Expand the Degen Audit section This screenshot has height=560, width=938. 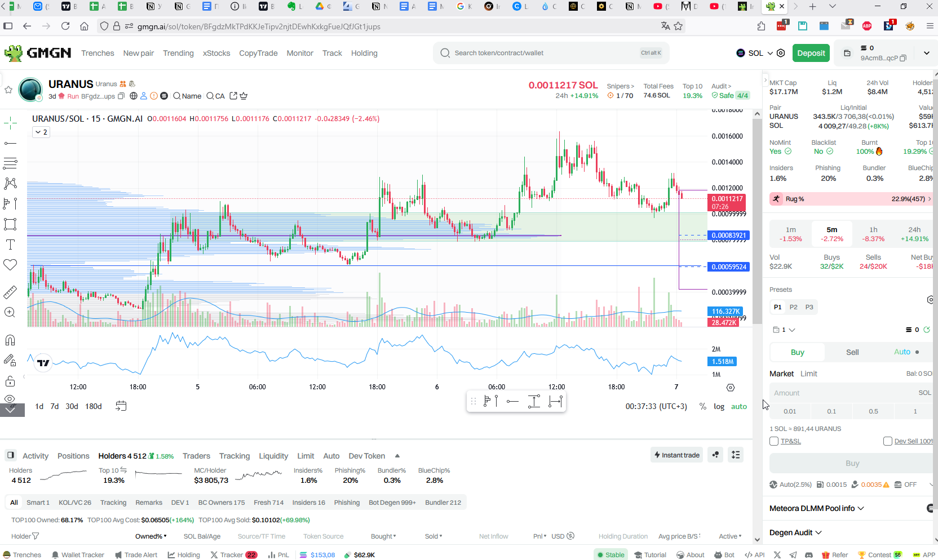coord(795,532)
